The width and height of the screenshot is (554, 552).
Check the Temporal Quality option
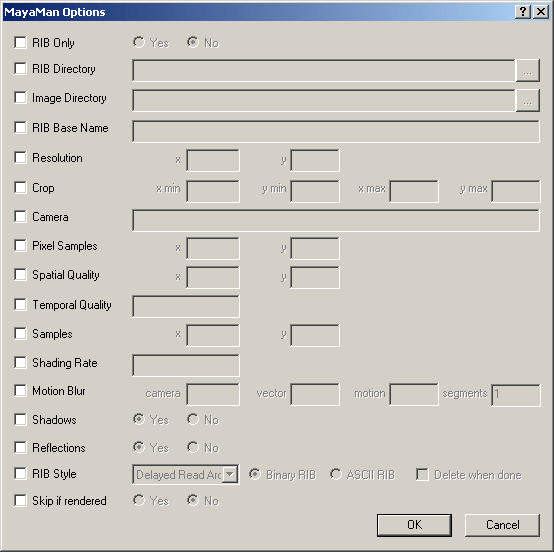pos(20,304)
